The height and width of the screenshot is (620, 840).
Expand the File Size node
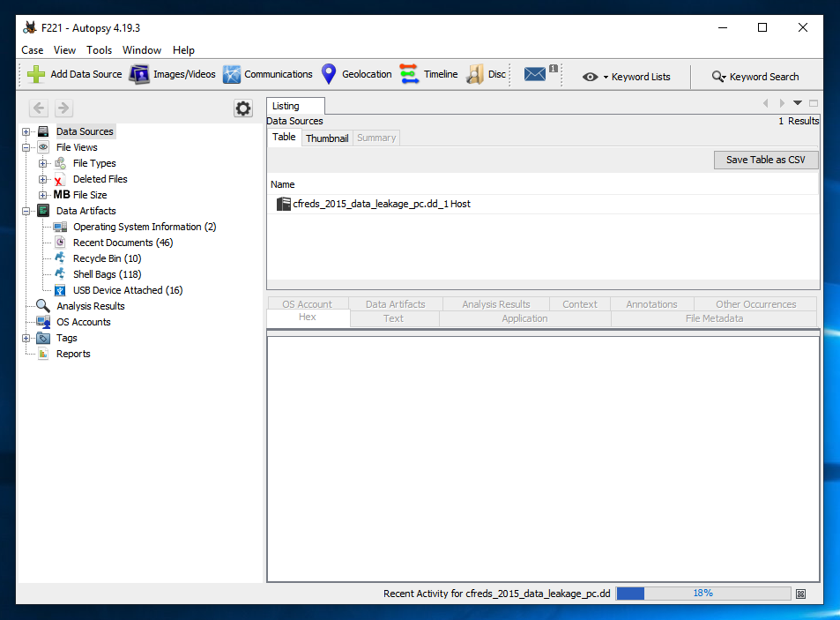click(x=42, y=195)
